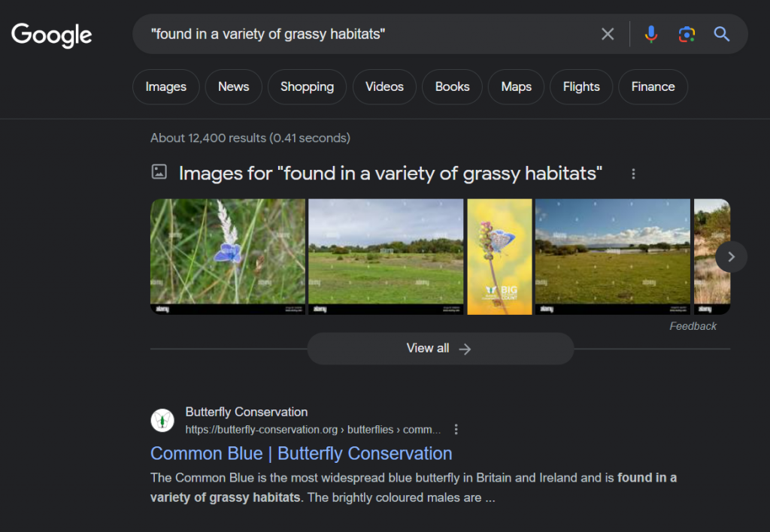The image size is (770, 532).
Task: Open blue butterfly on grass thumbnail
Action: pyautogui.click(x=228, y=256)
